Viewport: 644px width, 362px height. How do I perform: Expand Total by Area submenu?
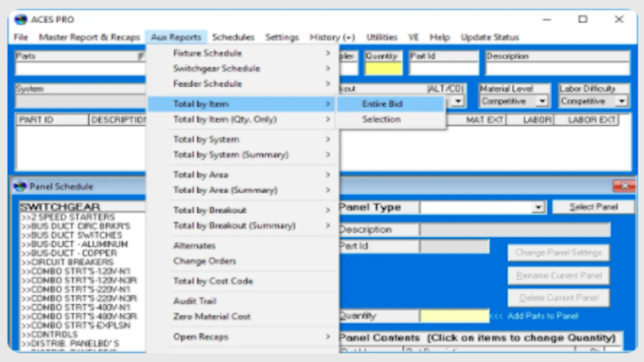(242, 174)
